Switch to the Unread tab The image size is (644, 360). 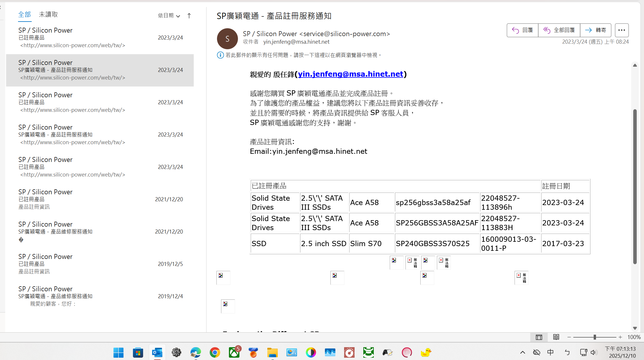[48, 15]
